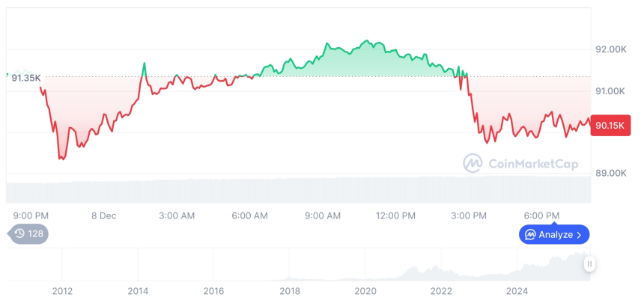
Task: Click the 9:00 AM time axis label
Action: (x=323, y=215)
